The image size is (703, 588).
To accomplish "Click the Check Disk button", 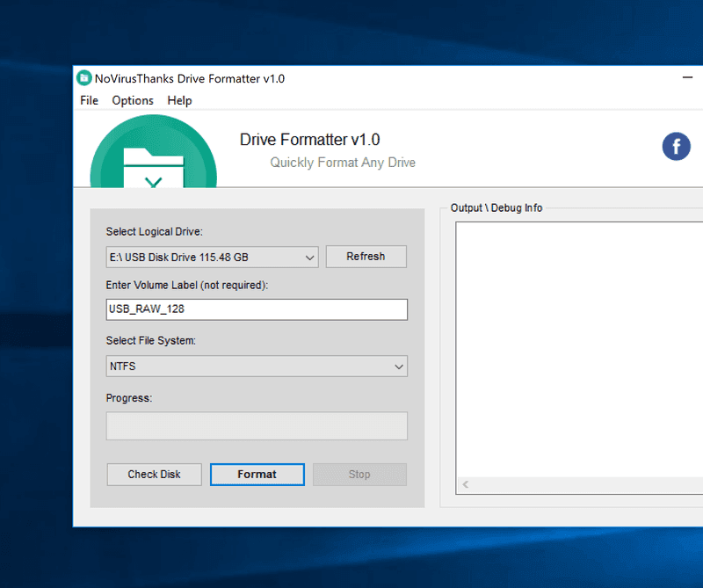I will pos(155,475).
